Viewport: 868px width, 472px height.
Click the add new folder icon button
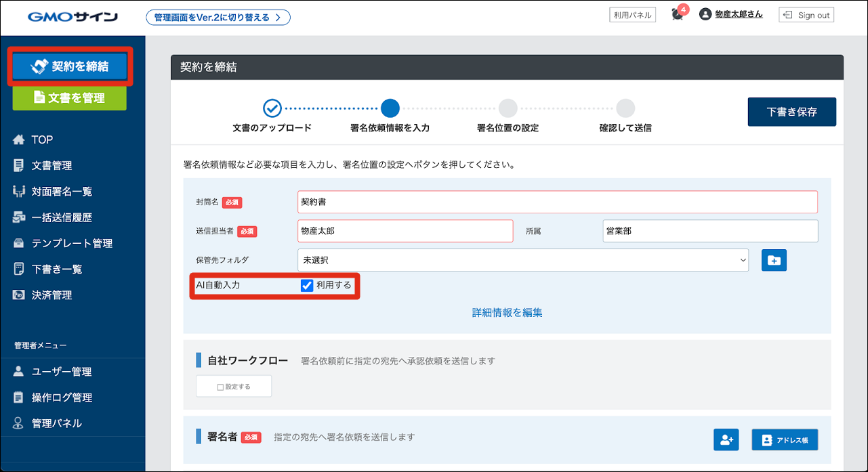pos(774,261)
